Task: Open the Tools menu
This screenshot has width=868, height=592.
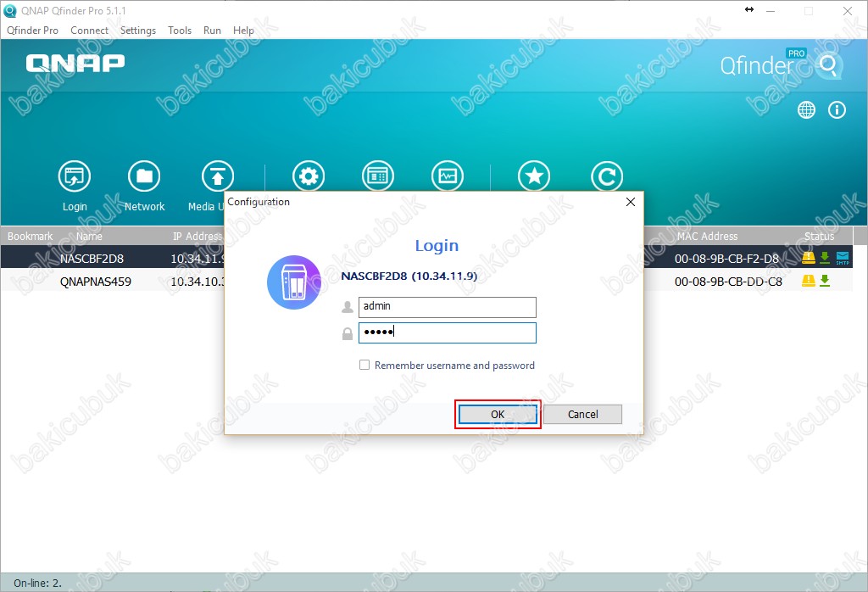Action: [x=180, y=31]
